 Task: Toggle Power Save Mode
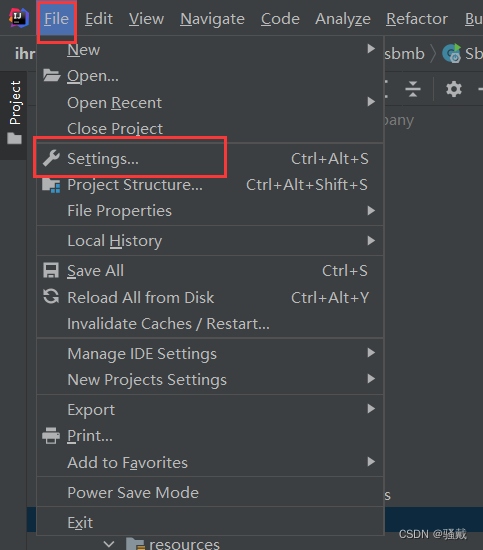[x=210, y=492]
